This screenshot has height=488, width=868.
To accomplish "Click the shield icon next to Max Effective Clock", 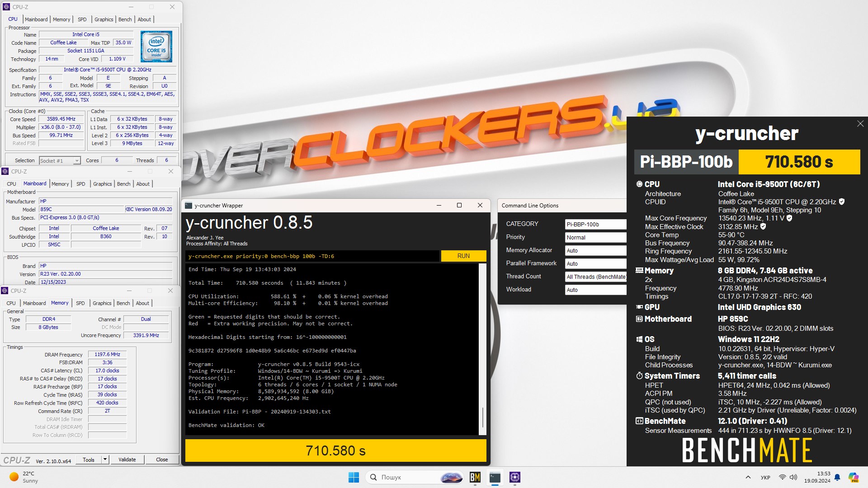I will (x=763, y=226).
